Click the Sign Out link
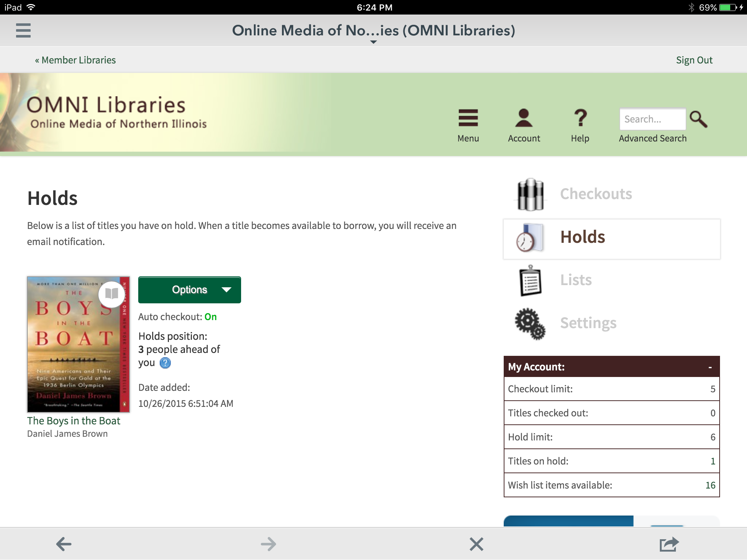Viewport: 747px width, 560px height. pos(694,60)
